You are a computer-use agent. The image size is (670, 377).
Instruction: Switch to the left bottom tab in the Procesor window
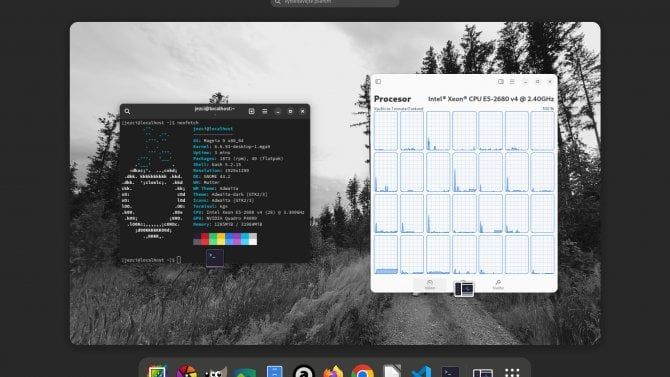point(429,285)
